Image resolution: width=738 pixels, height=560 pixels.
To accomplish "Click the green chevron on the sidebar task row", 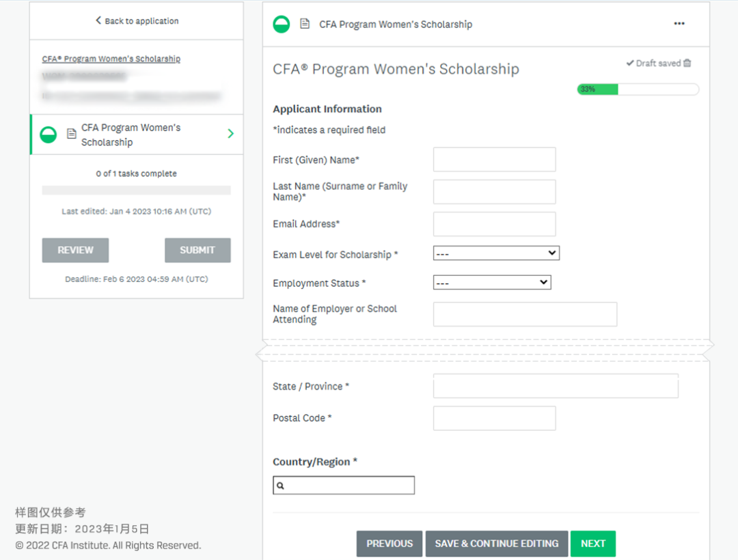I will point(231,134).
